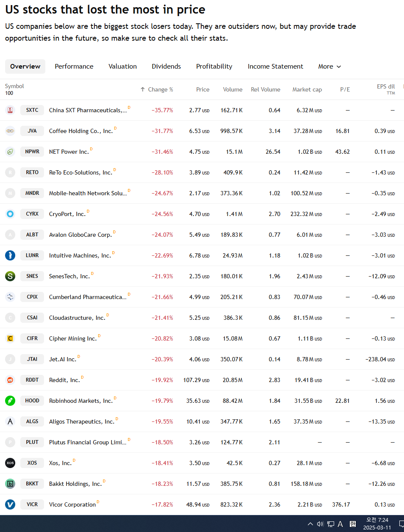The width and height of the screenshot is (404, 532).
Task: Open the SXTC ticker link
Action: point(32,110)
